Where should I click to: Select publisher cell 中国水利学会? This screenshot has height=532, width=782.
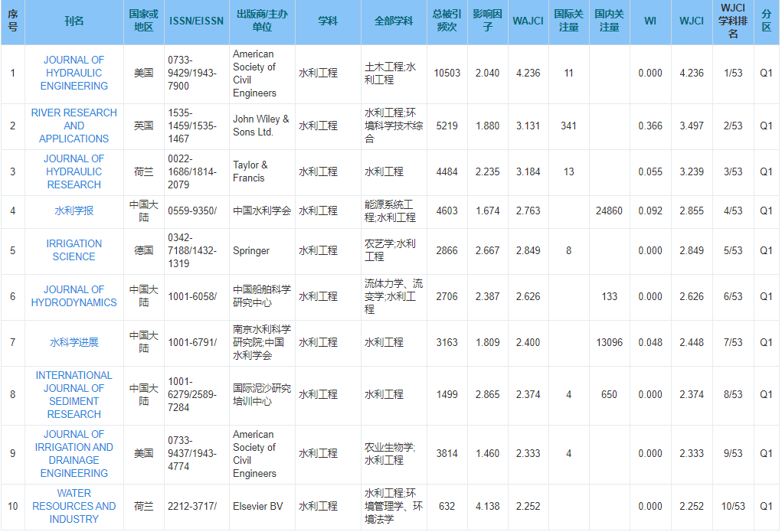262,211
